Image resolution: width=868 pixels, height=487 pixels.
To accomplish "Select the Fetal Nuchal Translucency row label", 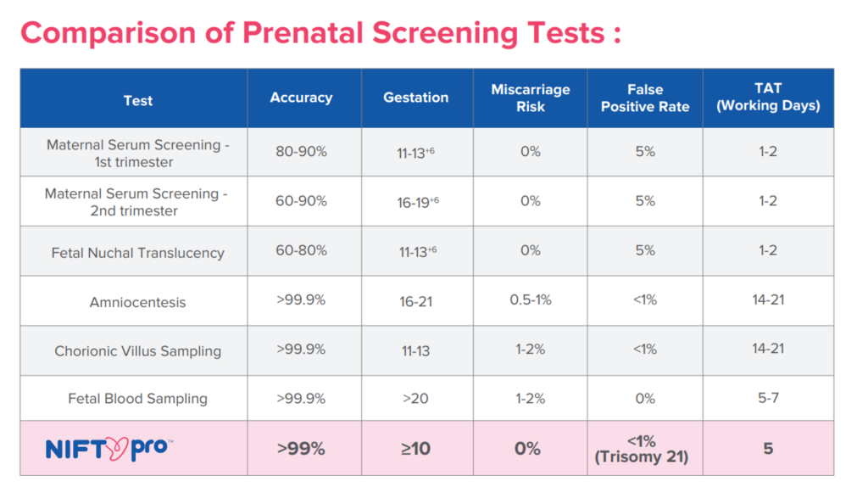I will point(138,253).
